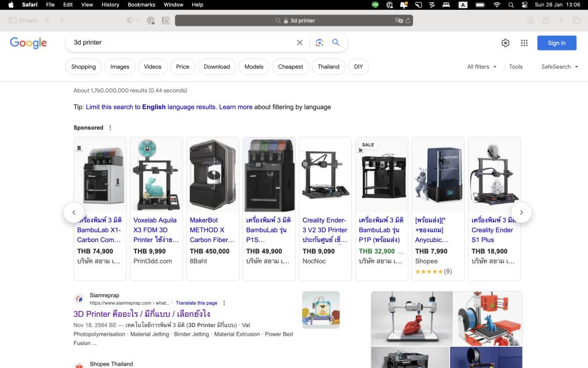Image resolution: width=588 pixels, height=368 pixels.
Task: Open the Bookmarks menu in menu bar
Action: pyautogui.click(x=141, y=5)
